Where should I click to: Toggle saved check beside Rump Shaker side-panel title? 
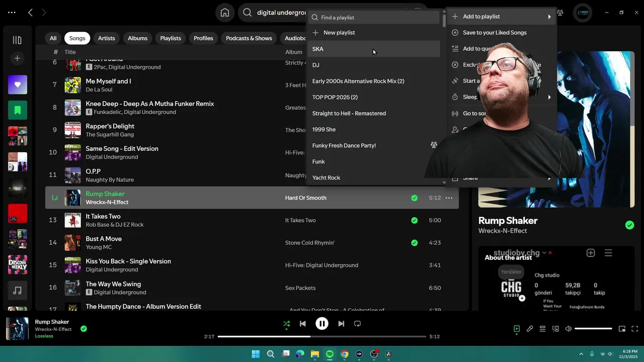[x=629, y=225]
